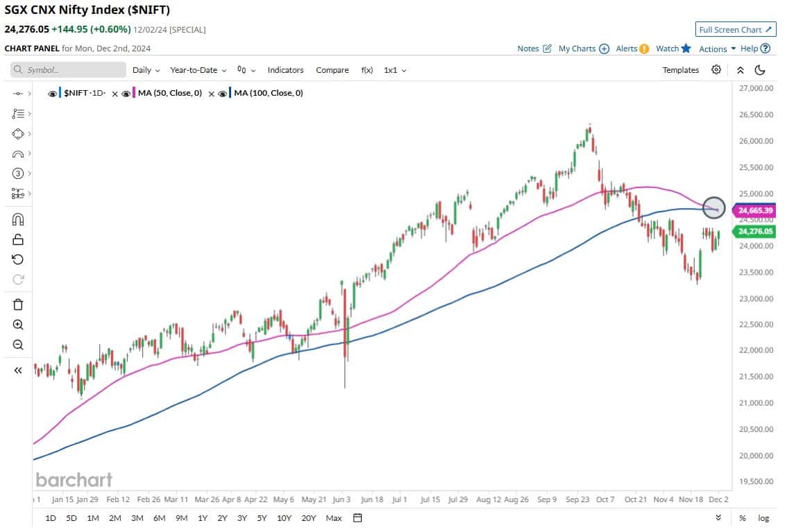Select the 1D time range

click(51, 518)
